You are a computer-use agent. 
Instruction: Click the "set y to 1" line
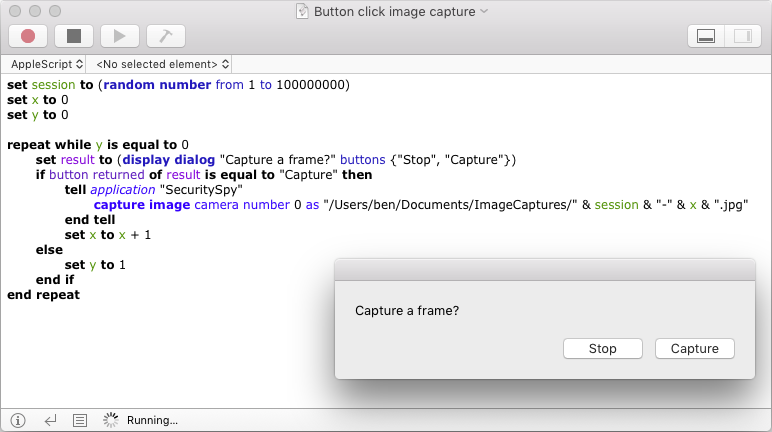pyautogui.click(x=95, y=265)
